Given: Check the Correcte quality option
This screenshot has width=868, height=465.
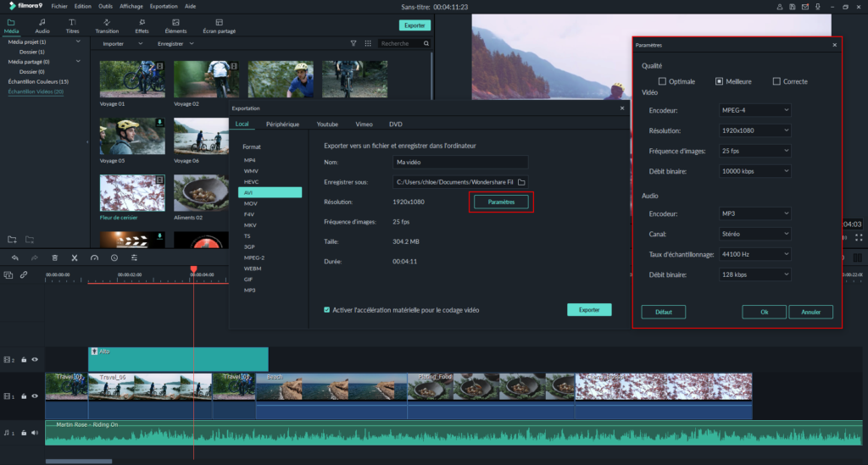Looking at the screenshot, I should (776, 81).
